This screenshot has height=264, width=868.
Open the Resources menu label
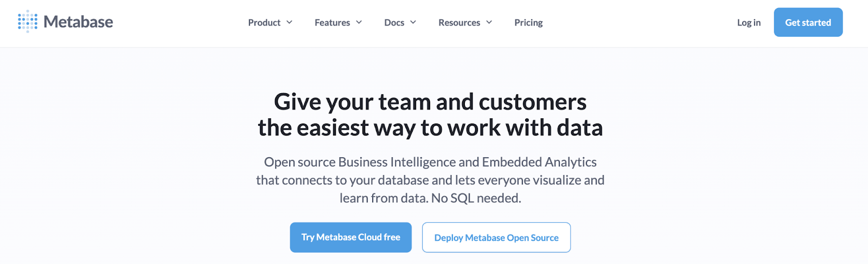coord(459,23)
